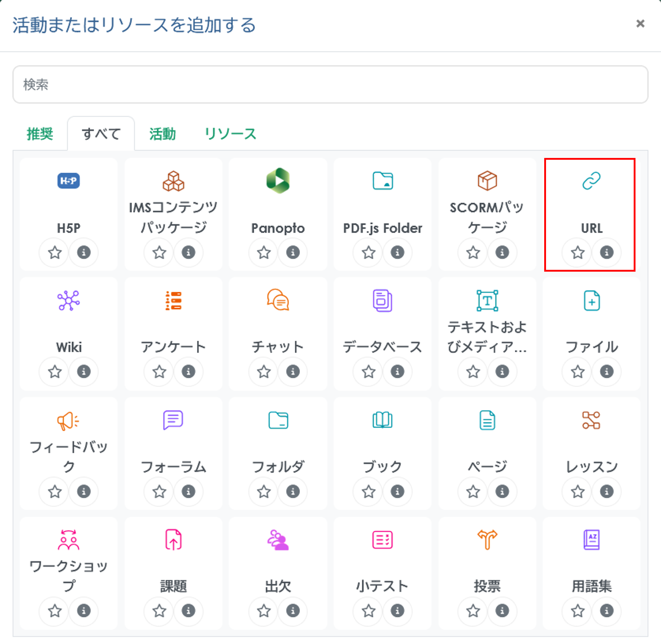Switch to the リソース tab
661x644 pixels.
[x=230, y=134]
